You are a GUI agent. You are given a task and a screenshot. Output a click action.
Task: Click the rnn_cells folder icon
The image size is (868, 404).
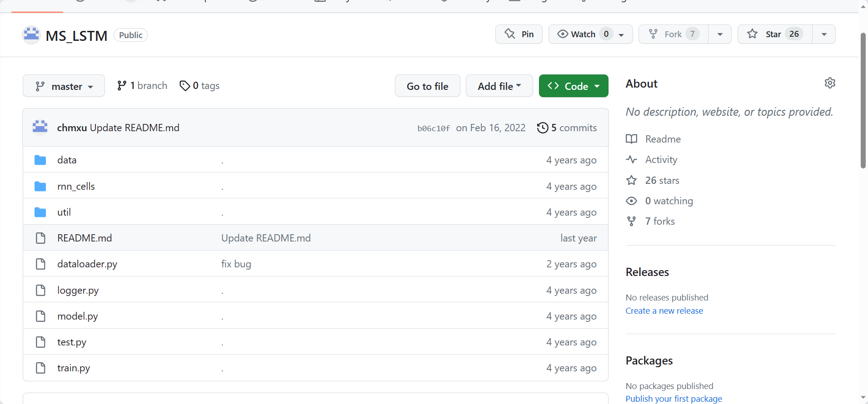point(40,187)
